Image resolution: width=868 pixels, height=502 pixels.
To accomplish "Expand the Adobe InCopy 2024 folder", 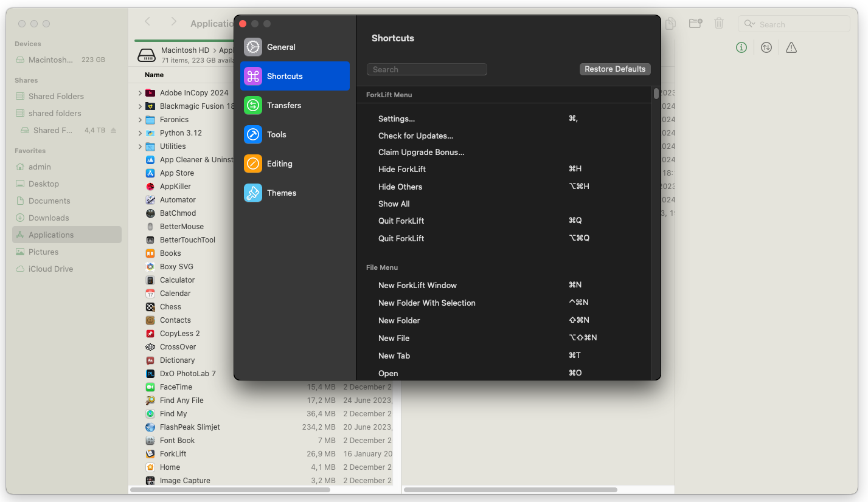I will click(x=140, y=93).
